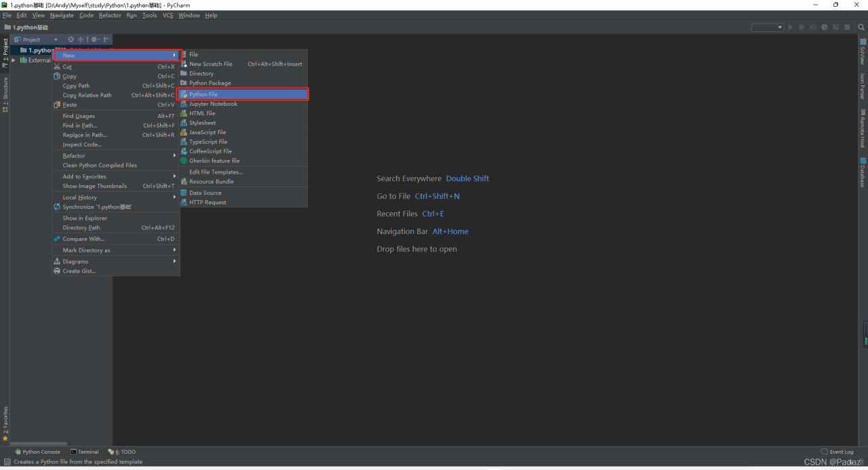Create a new Python File
The width and height of the screenshot is (868, 470).
tap(243, 94)
